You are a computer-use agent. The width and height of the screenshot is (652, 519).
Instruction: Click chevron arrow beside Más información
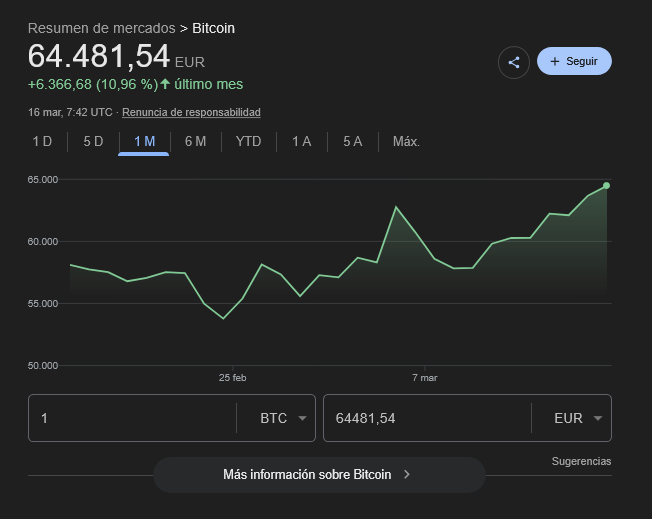(x=407, y=475)
